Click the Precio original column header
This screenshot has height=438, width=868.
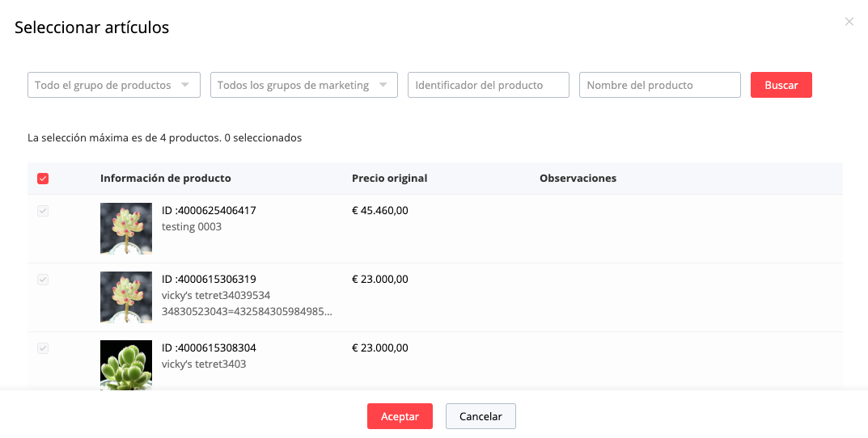pyautogui.click(x=389, y=179)
